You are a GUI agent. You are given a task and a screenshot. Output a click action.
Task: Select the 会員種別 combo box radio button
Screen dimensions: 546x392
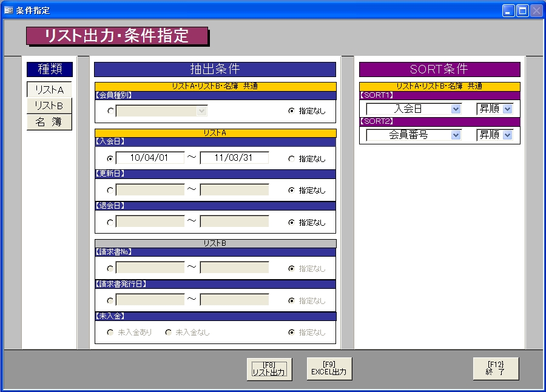[x=110, y=111]
